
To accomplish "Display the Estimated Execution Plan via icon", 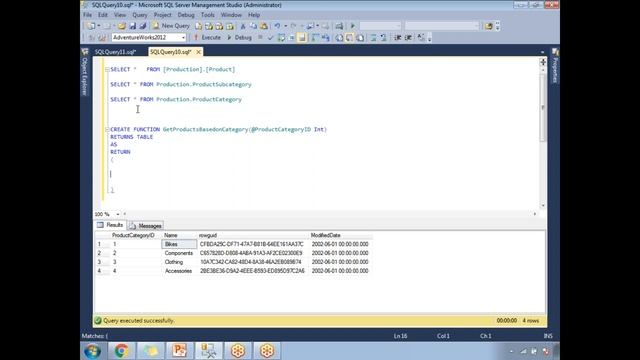I will pyautogui.click(x=281, y=38).
